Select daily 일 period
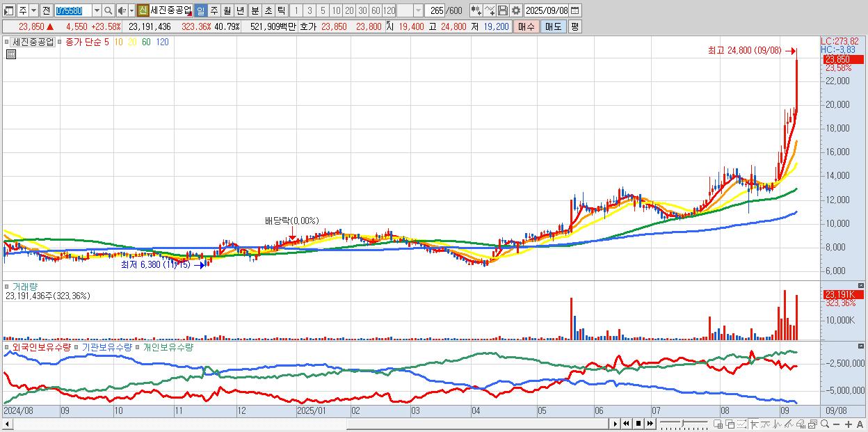Viewport: 868px width, 432px height. (x=200, y=10)
